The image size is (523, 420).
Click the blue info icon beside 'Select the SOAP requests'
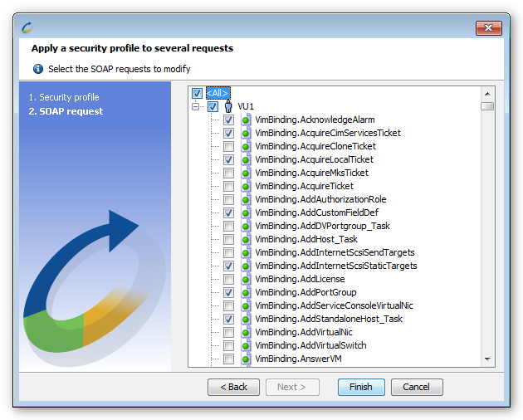coord(38,69)
